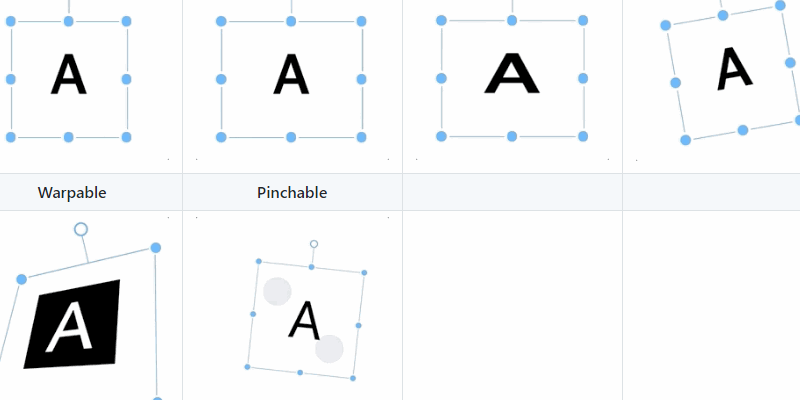Select the italic letter A in the Pinchable box
The image size is (800, 400).
click(x=305, y=320)
